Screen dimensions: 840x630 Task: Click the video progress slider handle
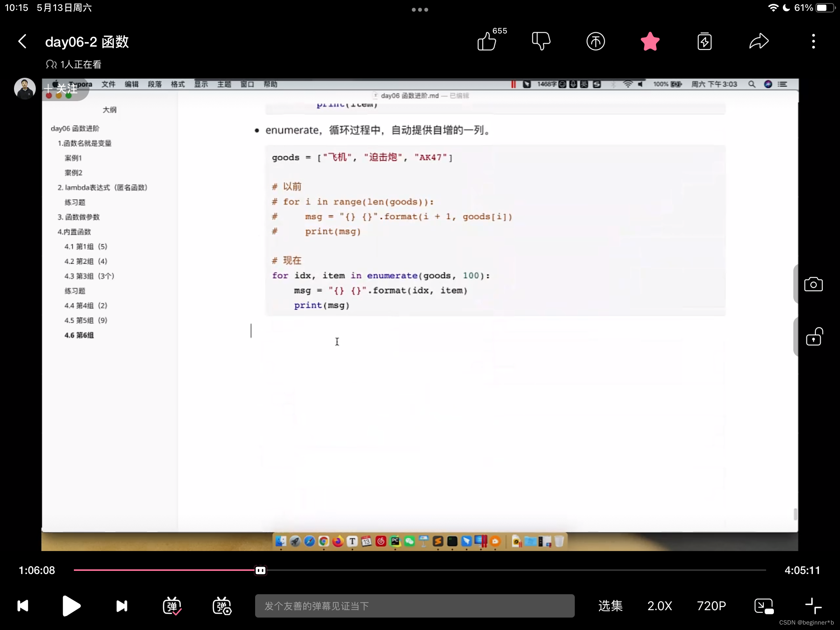pos(261,570)
